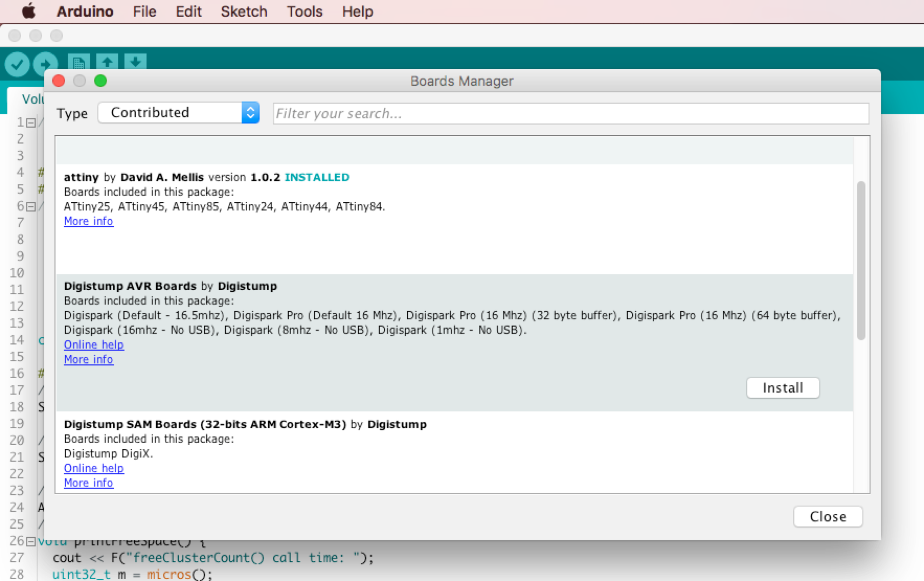This screenshot has height=581, width=924.
Task: Collapse the code fold at line 6
Action: click(x=31, y=207)
